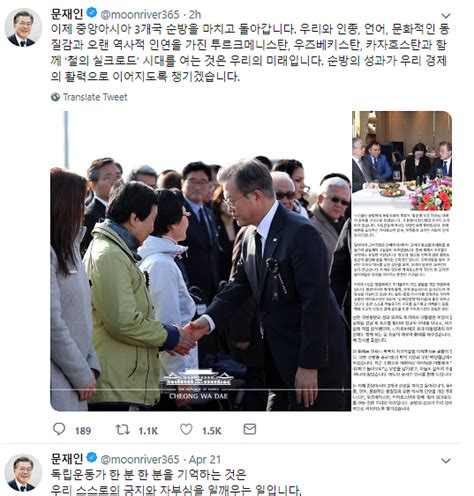Open the text document image below dinner photo
Screen dimensions: 474x496
click(x=402, y=312)
